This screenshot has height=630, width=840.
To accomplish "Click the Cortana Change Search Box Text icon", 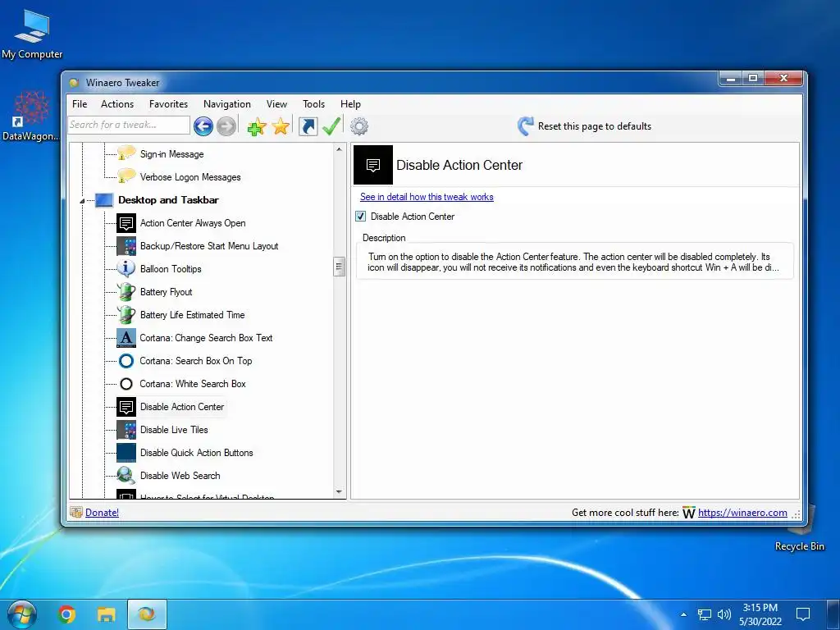I will [126, 337].
